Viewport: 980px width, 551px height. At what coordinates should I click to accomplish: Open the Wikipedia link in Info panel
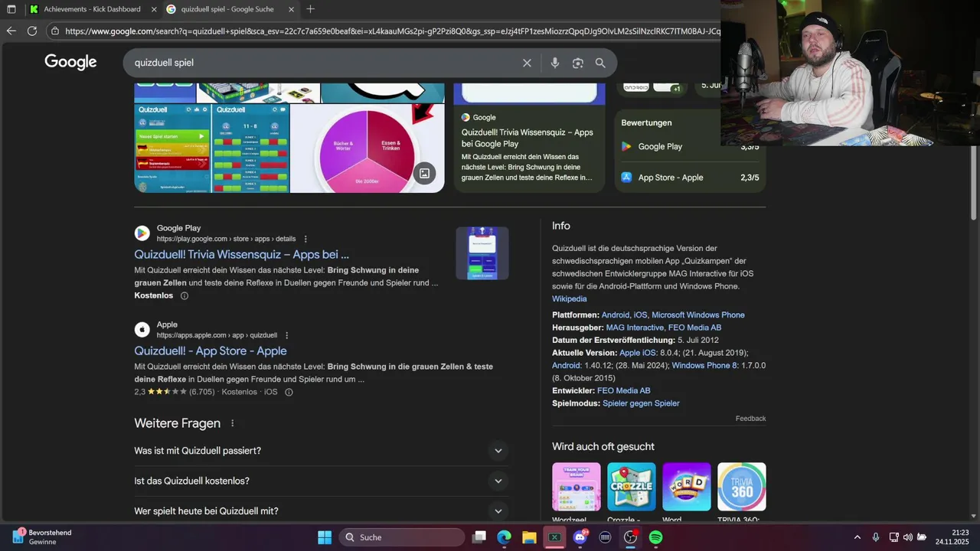click(570, 298)
